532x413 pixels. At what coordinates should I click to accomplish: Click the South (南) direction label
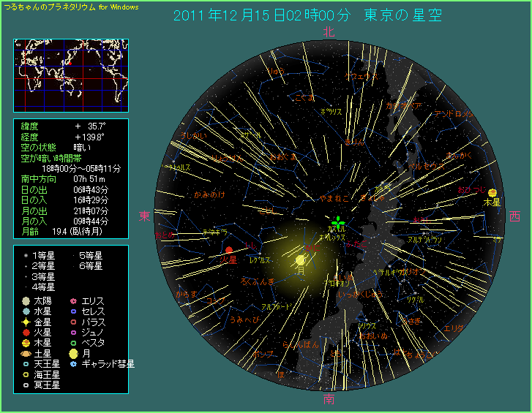(x=329, y=398)
